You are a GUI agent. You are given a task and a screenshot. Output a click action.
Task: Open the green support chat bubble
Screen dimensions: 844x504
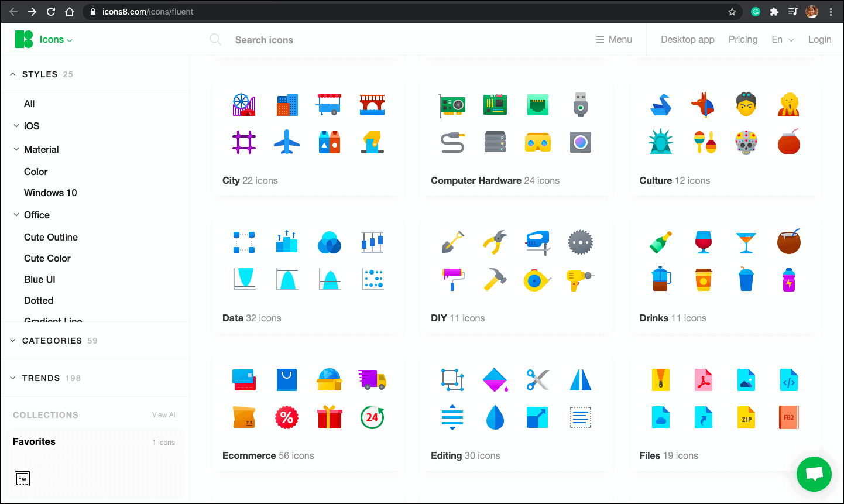[814, 474]
